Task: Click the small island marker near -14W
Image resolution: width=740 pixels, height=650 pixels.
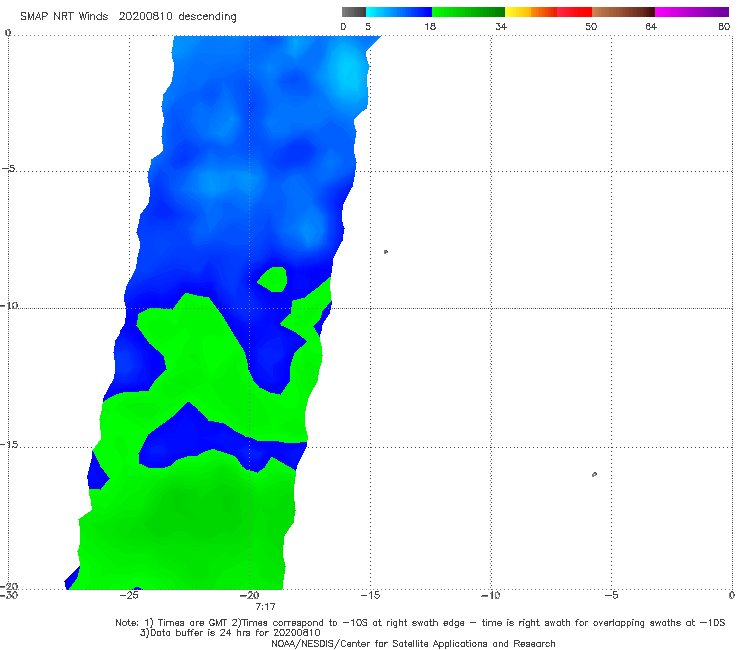Action: 386,252
